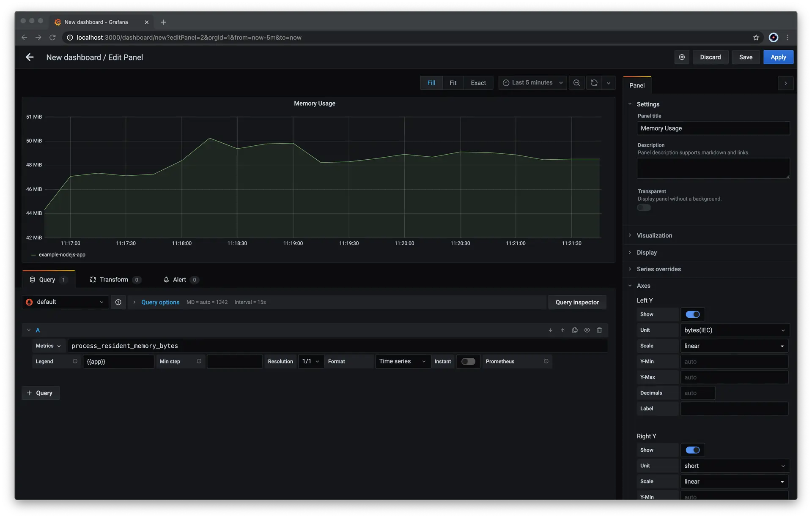Hide query A using the eye icon

coord(587,330)
